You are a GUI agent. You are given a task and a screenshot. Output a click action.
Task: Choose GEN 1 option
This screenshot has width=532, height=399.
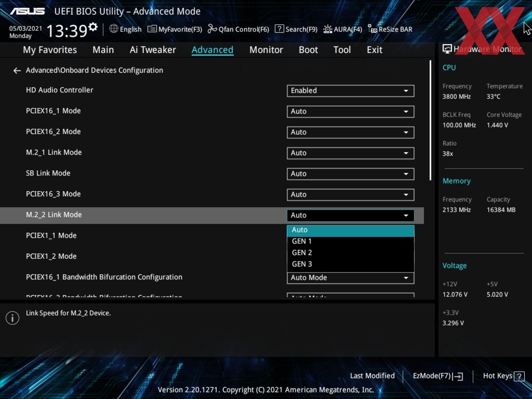(x=350, y=241)
